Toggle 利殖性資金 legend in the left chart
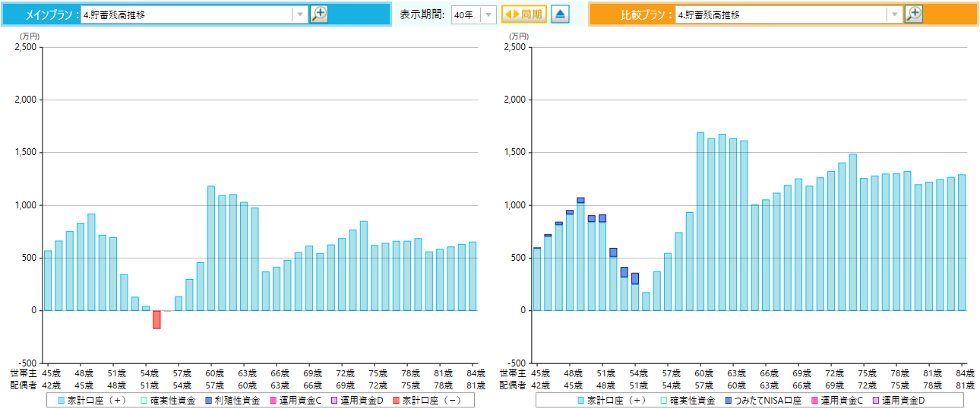Screen dimensions: 980x409 pos(207,401)
